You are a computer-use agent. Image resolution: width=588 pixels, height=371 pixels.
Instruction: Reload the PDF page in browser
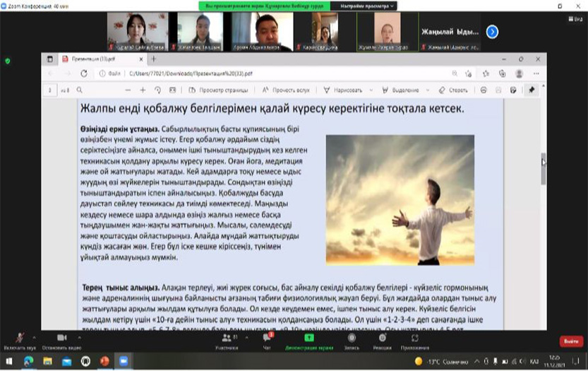coord(84,73)
